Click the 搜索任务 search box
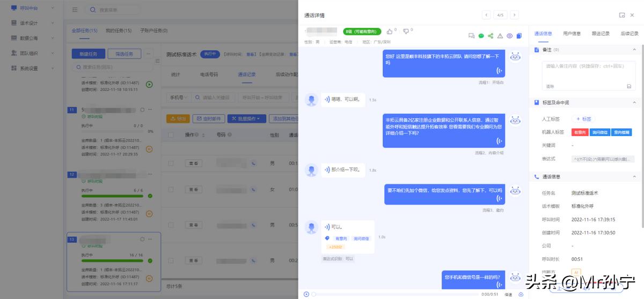This screenshot has height=299, width=644. pyautogui.click(x=114, y=67)
